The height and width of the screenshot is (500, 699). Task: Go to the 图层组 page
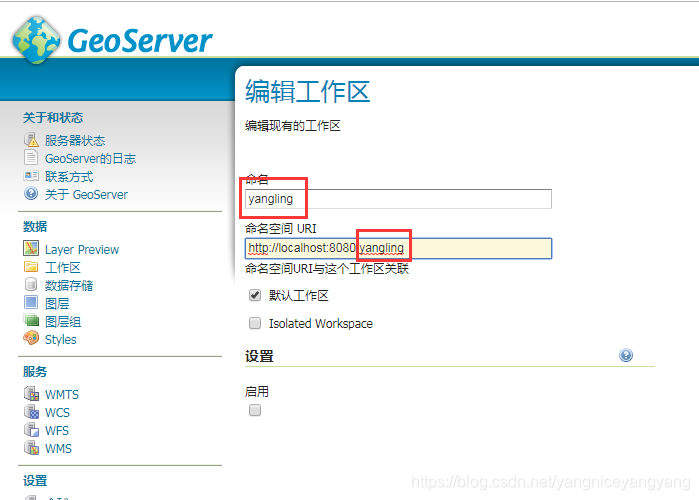click(x=63, y=322)
